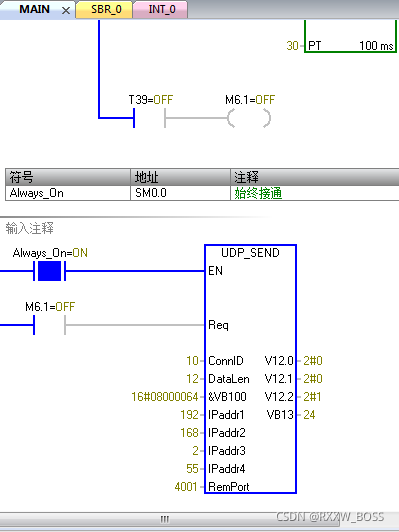Viewport: 399px width, 532px height.
Task: Click the T39=OFF status label
Action: pyautogui.click(x=151, y=100)
